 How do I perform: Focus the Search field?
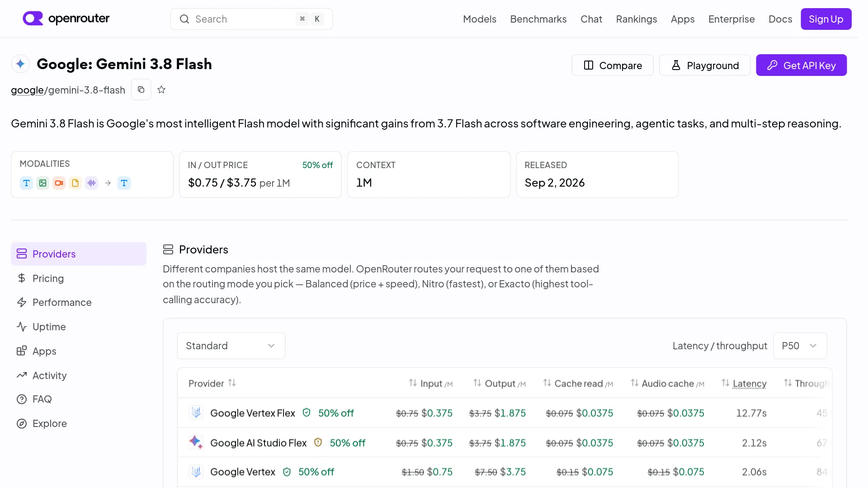[251, 19]
